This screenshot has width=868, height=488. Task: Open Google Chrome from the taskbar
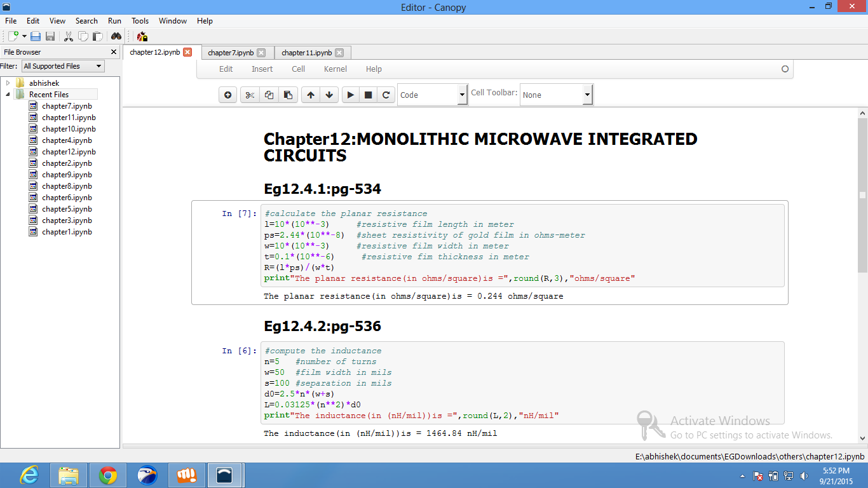pyautogui.click(x=107, y=475)
